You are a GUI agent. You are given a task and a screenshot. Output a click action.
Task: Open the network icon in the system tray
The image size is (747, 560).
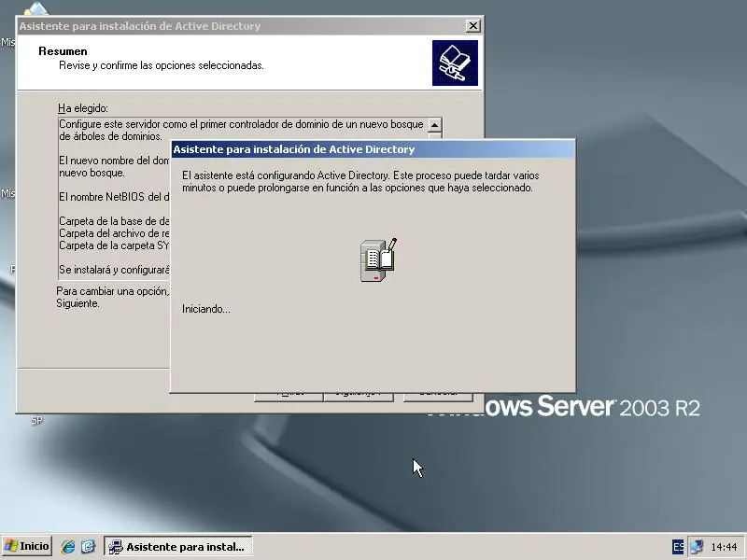(x=696, y=547)
